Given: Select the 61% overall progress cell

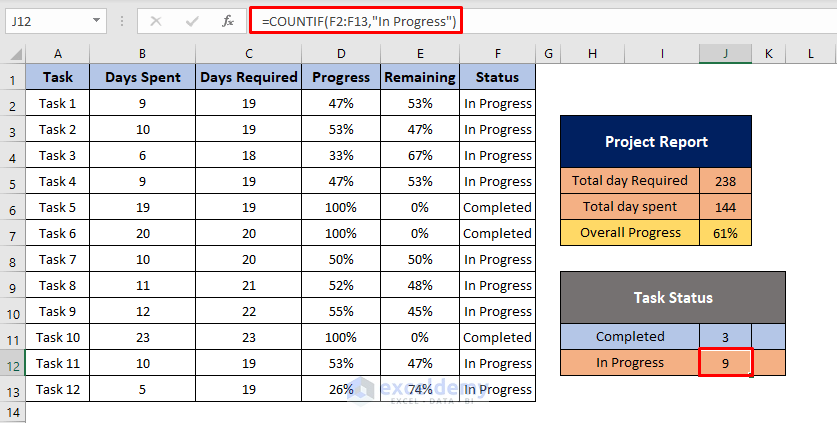Looking at the screenshot, I should (725, 233).
